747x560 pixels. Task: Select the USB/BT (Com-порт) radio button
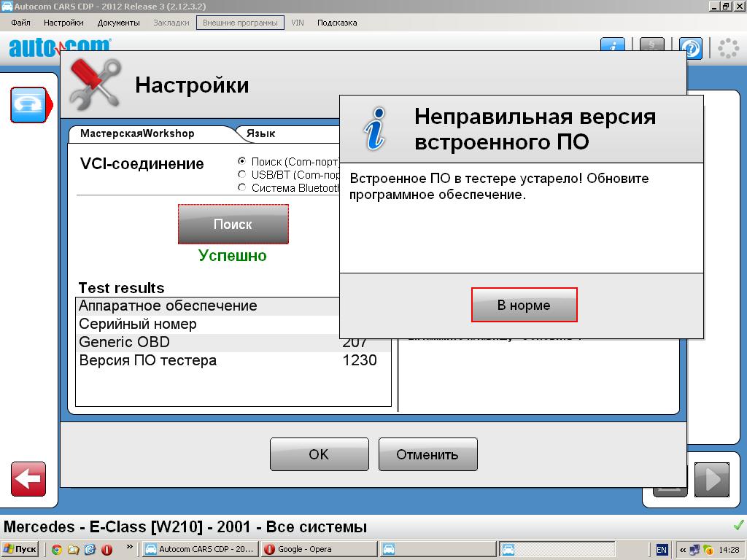[x=242, y=174]
